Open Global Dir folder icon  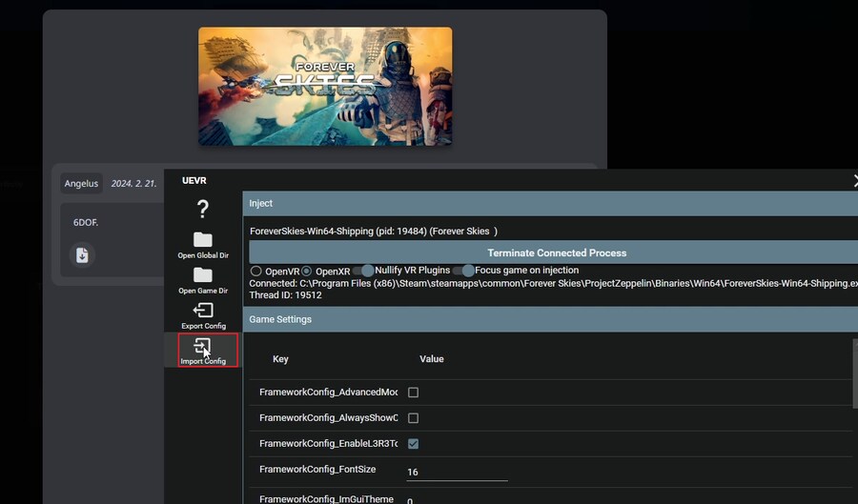[202, 239]
